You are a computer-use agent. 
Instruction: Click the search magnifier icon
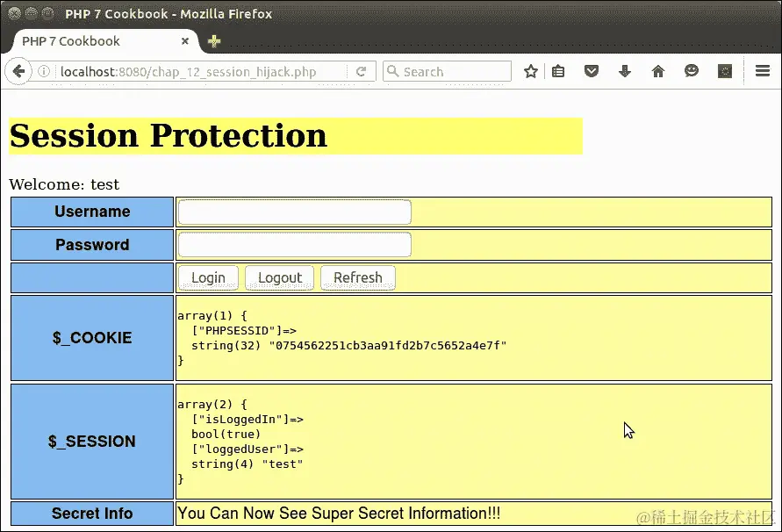click(x=393, y=71)
